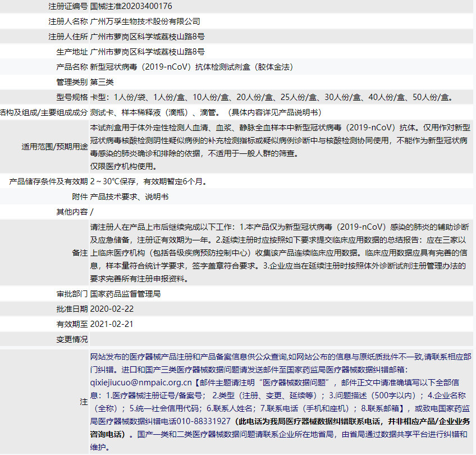This screenshot has width=476, height=455.
Task: Select the label 审批部门
Action: coord(72,294)
